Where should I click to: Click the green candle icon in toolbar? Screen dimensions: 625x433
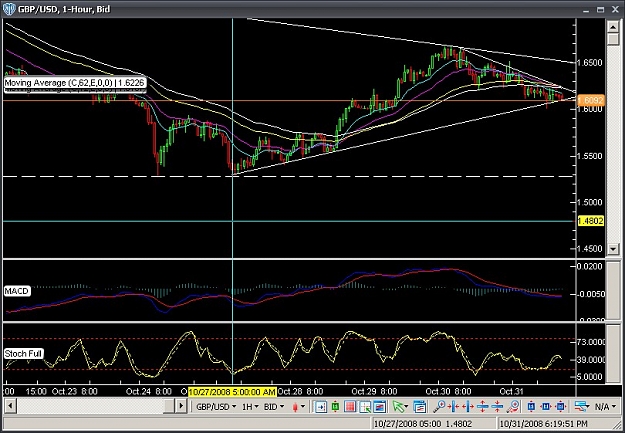click(335, 407)
